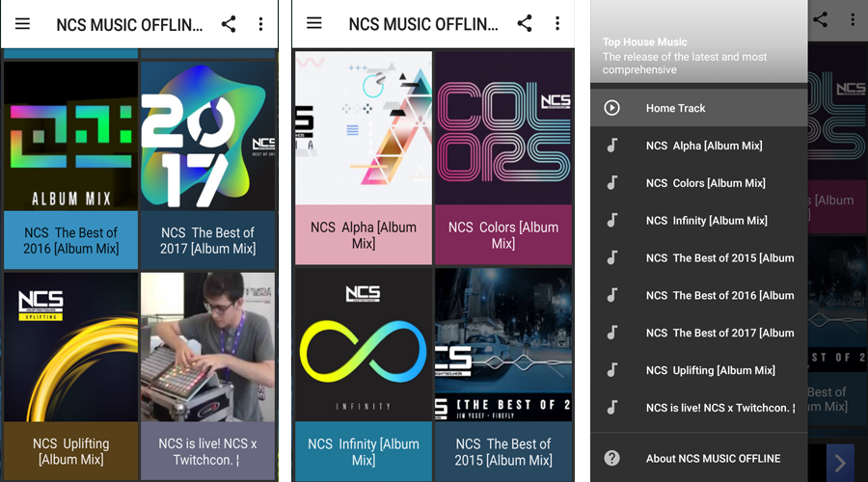Open NCS Alpha album cover
Viewport: 868px width, 482px height.
point(364,128)
